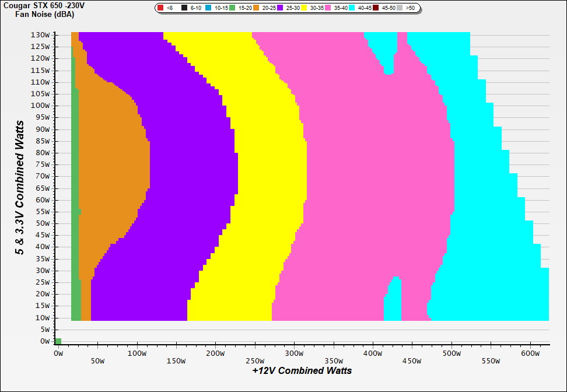This screenshot has height=392, width=567.
Task: Click the 5 & 3.3V Combined Watts axis title
Action: pyautogui.click(x=20, y=188)
